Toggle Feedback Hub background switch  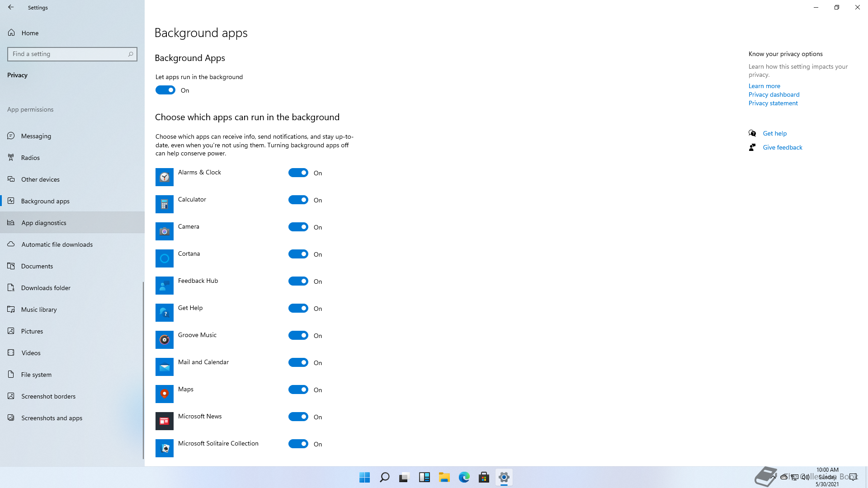[298, 281]
